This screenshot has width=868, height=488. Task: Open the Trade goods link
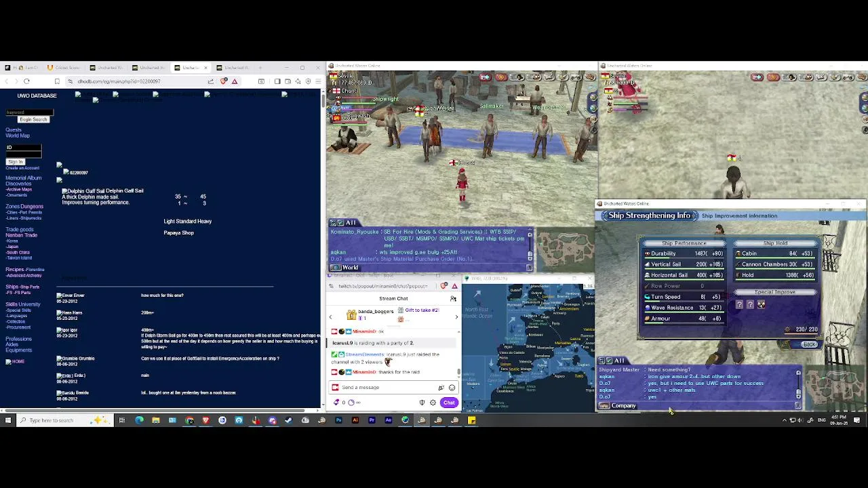(20, 229)
